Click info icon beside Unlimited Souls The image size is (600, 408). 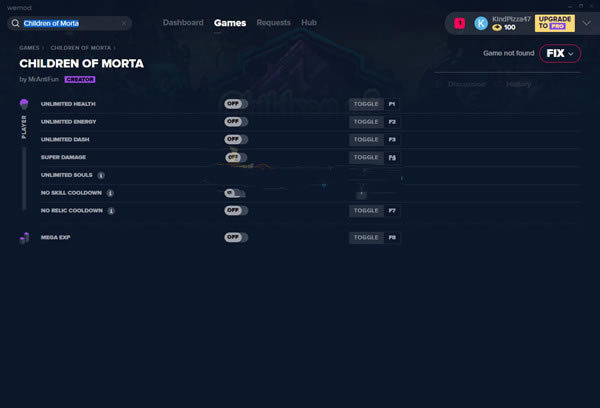tap(101, 175)
